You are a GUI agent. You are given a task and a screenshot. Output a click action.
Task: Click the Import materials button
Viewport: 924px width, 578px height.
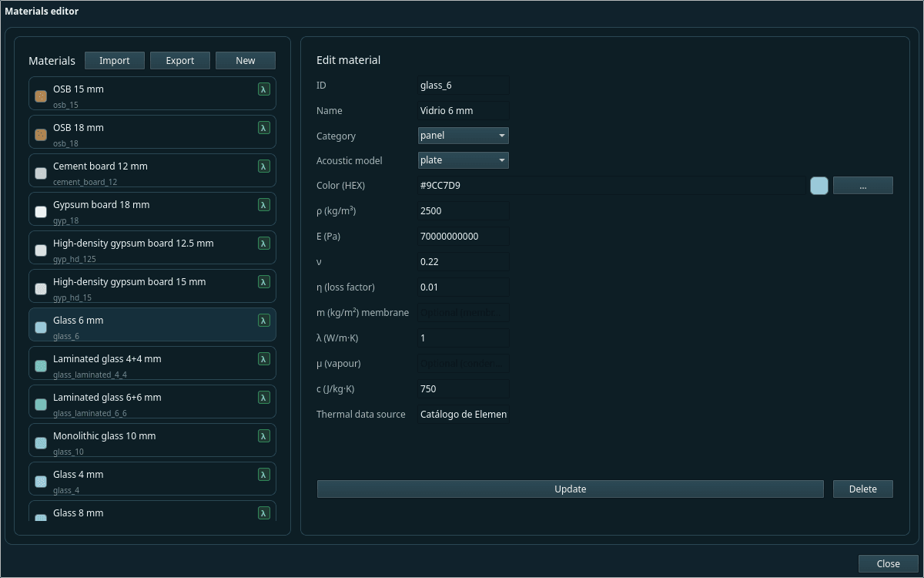pos(115,61)
